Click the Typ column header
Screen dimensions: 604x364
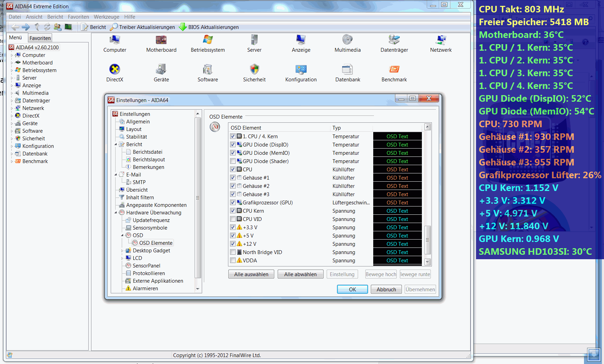point(351,128)
